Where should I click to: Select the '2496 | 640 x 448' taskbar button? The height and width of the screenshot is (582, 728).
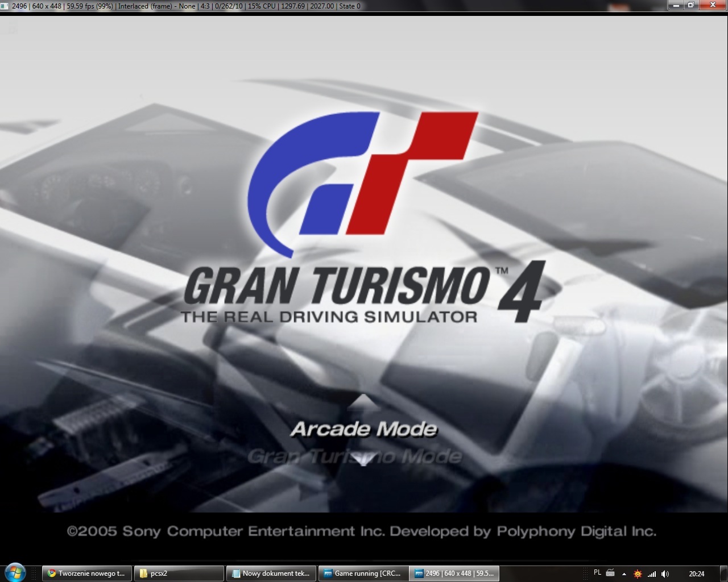(455, 573)
